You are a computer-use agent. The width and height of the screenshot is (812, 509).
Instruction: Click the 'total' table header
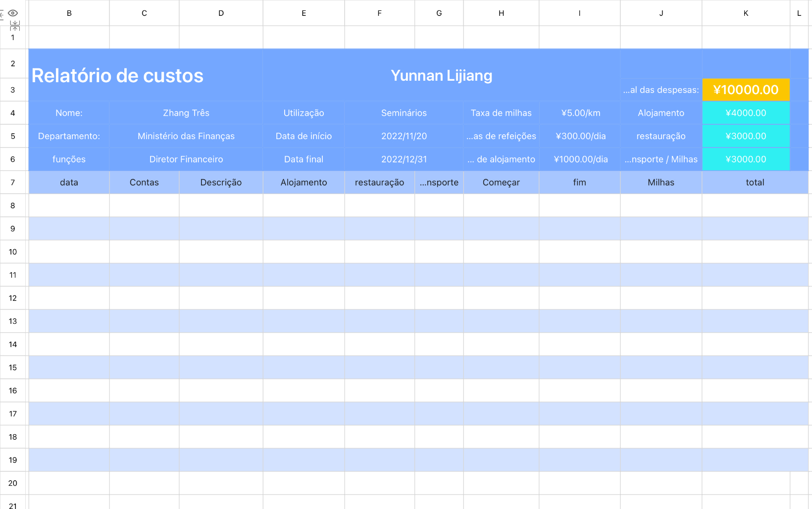tap(755, 182)
